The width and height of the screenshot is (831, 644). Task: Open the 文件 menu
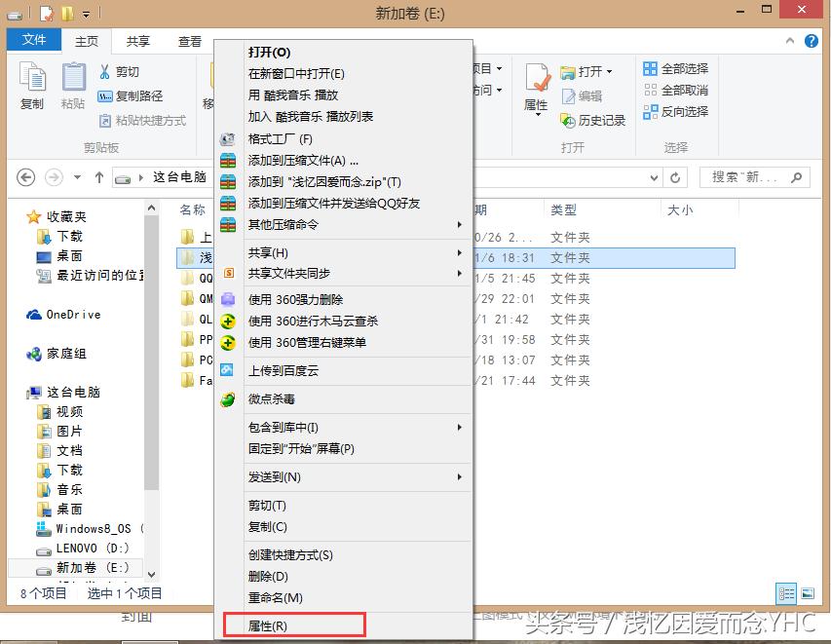[x=34, y=40]
